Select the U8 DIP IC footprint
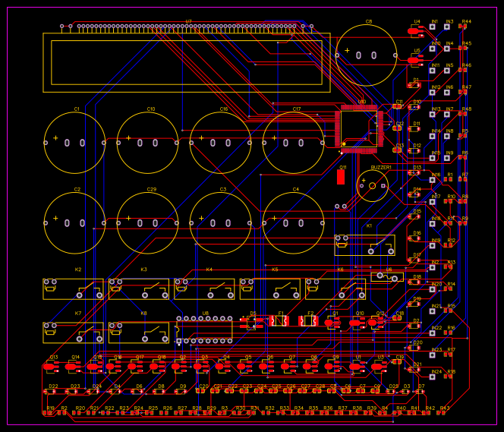Screen dimensions: 504x432 pos(204,330)
